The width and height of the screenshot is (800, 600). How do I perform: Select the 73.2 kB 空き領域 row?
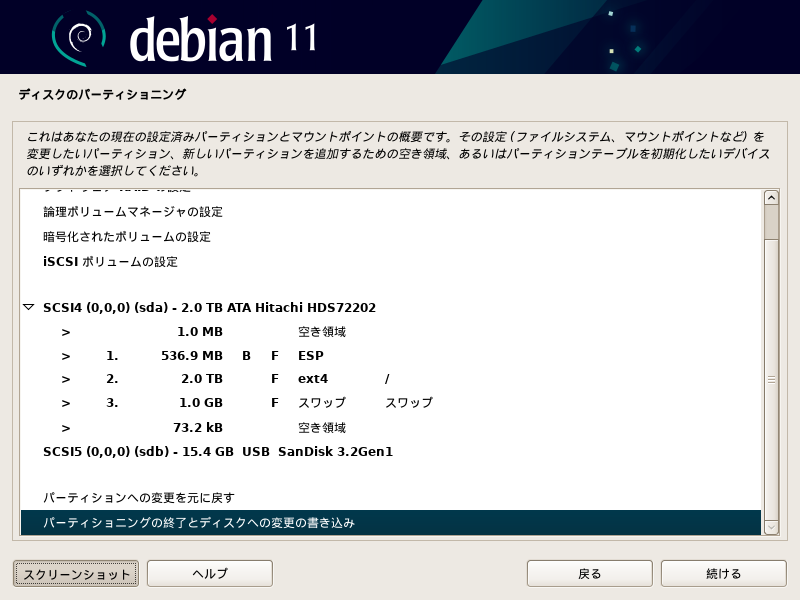click(x=391, y=428)
